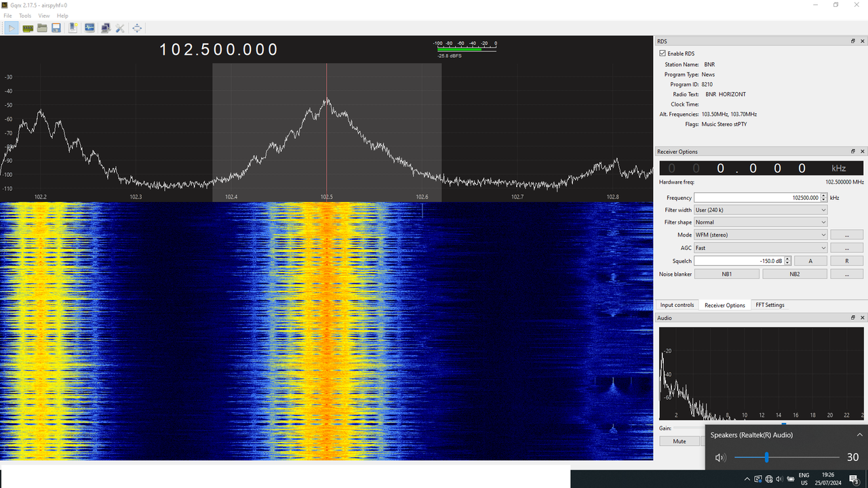
Task: Open the Filter shape dropdown
Action: click(761, 222)
